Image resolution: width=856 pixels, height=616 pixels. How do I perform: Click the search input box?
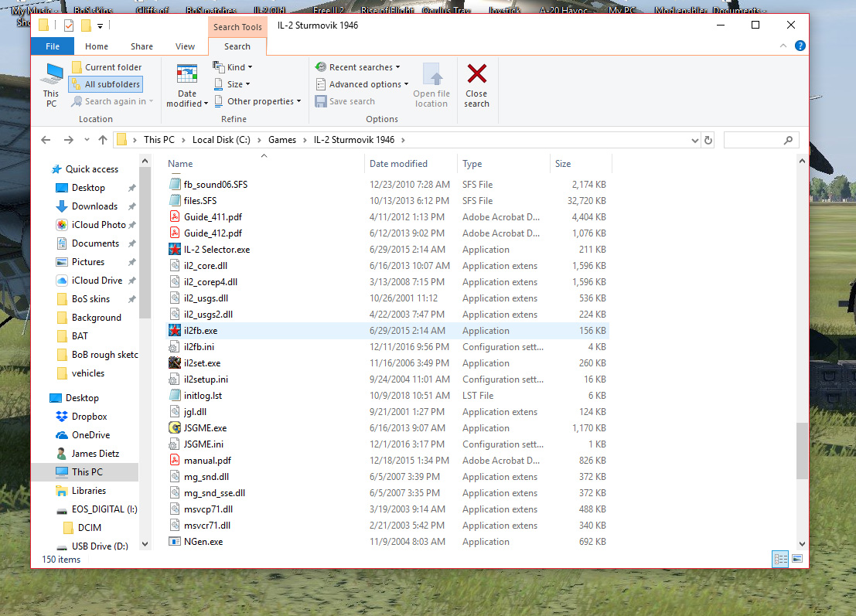click(x=762, y=140)
